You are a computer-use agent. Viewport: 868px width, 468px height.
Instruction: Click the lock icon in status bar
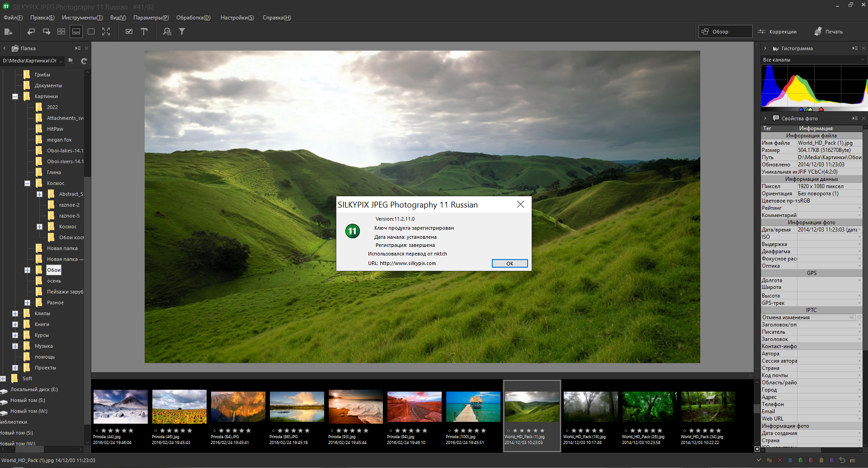click(853, 460)
